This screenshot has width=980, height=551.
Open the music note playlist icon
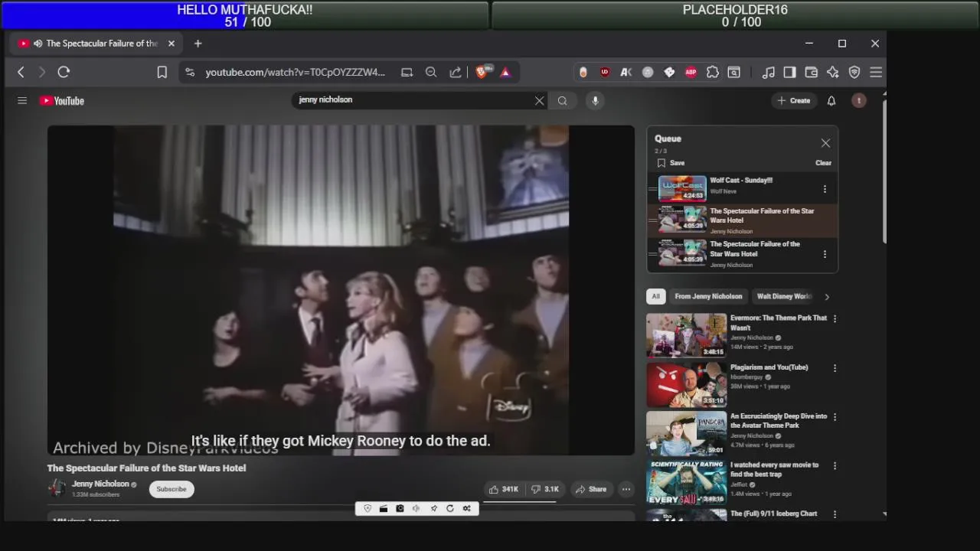[x=768, y=72]
